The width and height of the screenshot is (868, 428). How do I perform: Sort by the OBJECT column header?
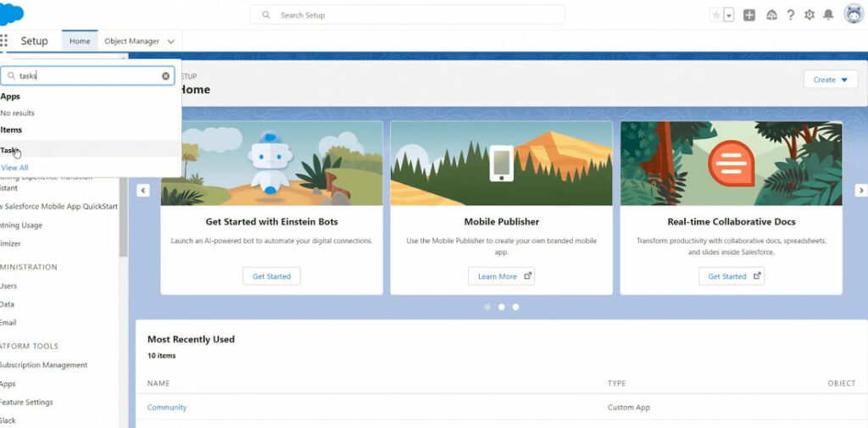(x=842, y=383)
